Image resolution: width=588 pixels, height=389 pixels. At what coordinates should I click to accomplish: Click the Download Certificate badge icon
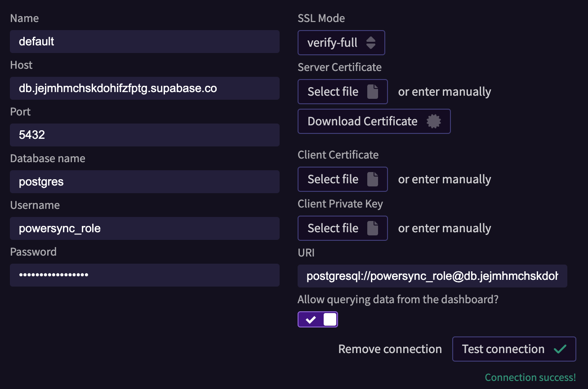[433, 121]
